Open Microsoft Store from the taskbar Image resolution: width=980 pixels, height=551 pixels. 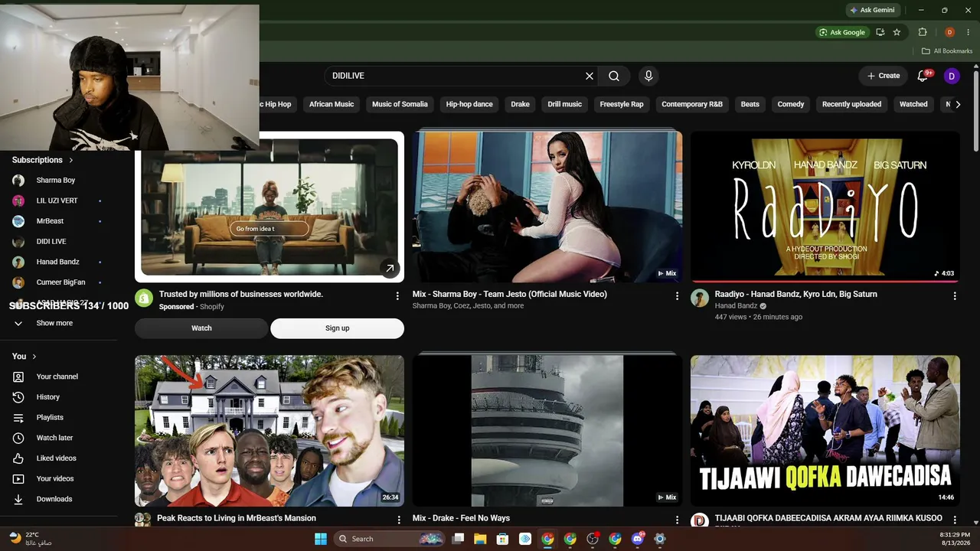[502, 539]
